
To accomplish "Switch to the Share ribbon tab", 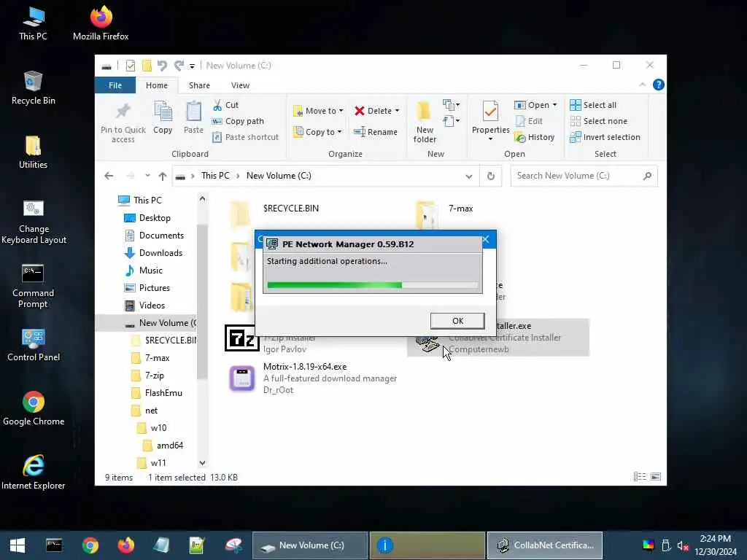I will tap(199, 85).
